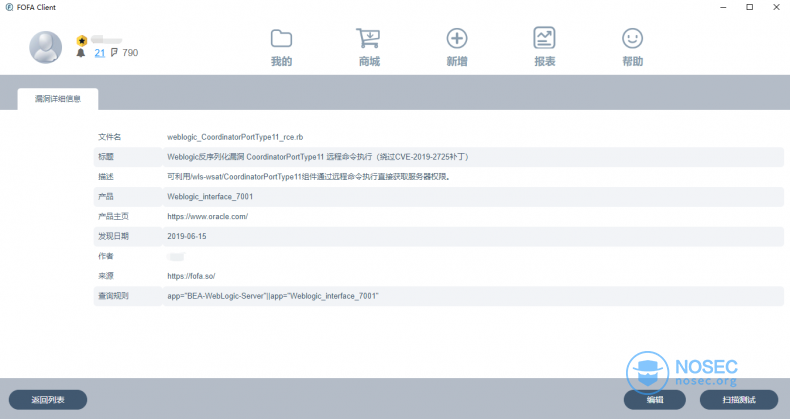Click the 来源 row label
Screen dimensions: 790x419
tap(106, 276)
